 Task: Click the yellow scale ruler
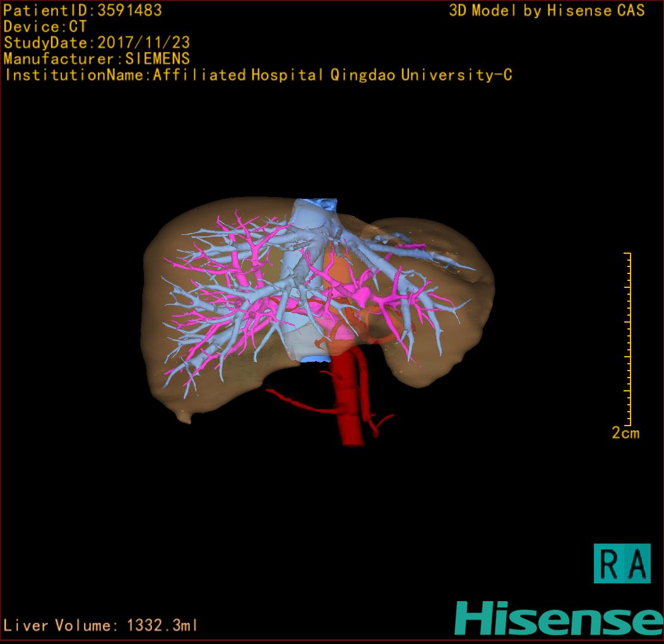coord(628,339)
